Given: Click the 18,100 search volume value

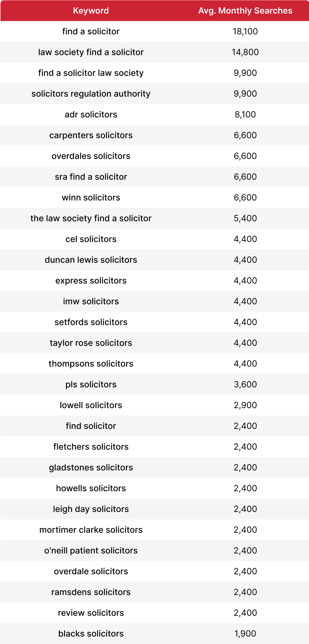Looking at the screenshot, I should [x=245, y=31].
